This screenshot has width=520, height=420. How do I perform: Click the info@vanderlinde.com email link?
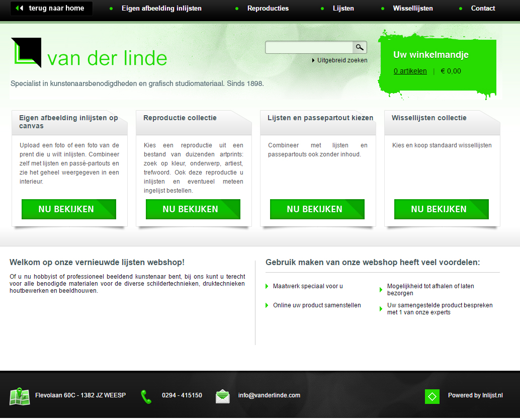click(269, 395)
